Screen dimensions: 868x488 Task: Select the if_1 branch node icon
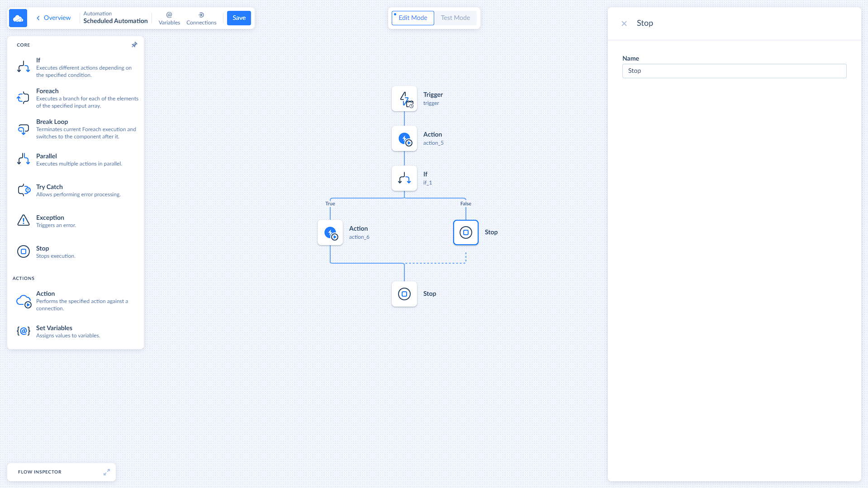coord(404,178)
